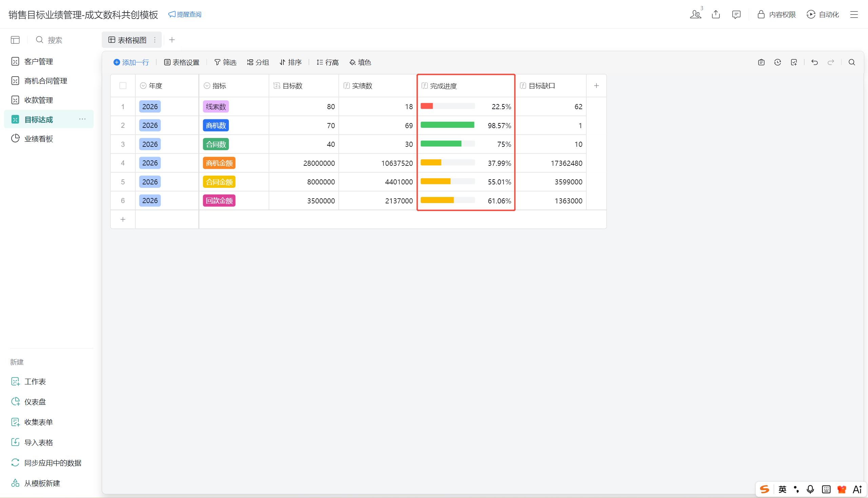This screenshot has height=498, width=868.
Task: Open the 客户管理 sheet
Action: coord(38,62)
